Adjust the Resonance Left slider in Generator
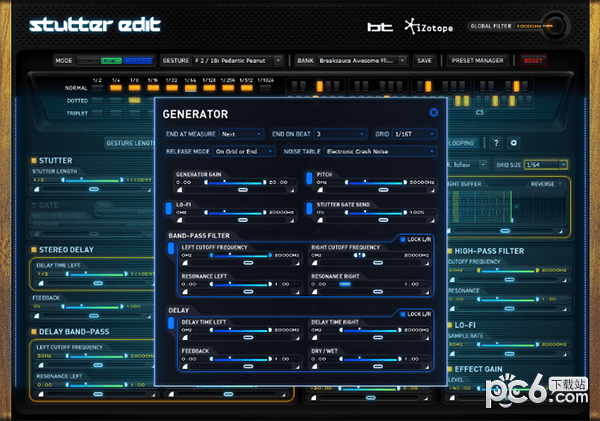 click(241, 284)
